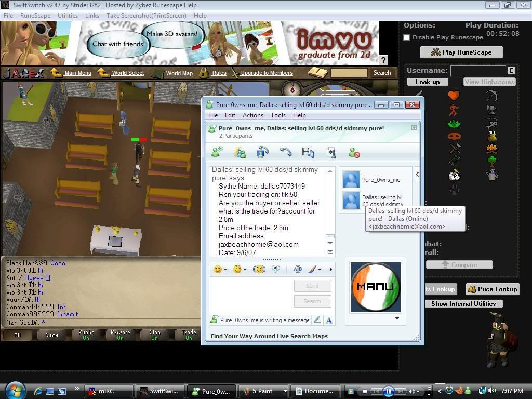Open the media player volume control
Screen dimensions: 532x399
[414, 392]
